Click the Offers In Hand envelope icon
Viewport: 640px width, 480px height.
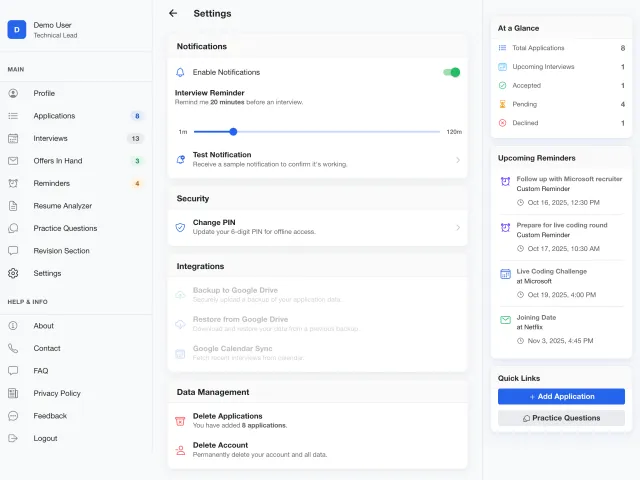tap(13, 161)
